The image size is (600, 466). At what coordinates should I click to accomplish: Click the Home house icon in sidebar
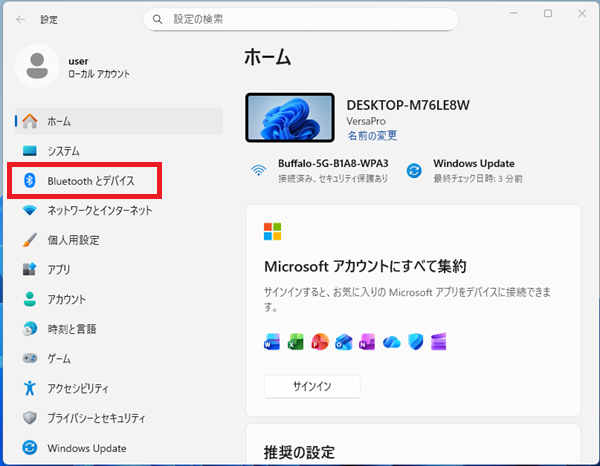pos(29,121)
